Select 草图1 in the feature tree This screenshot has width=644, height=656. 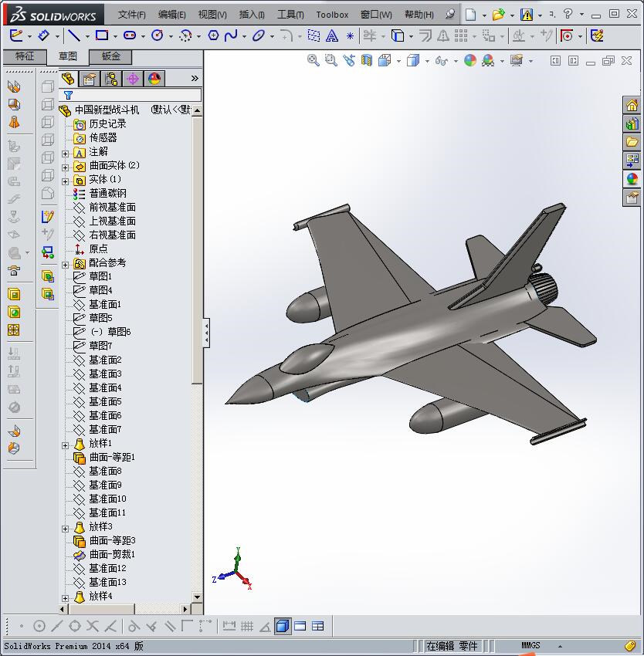click(100, 276)
